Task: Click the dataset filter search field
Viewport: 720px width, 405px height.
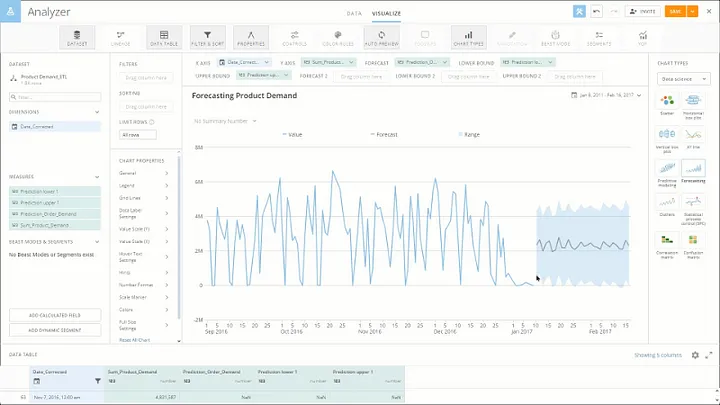Action: point(55,97)
